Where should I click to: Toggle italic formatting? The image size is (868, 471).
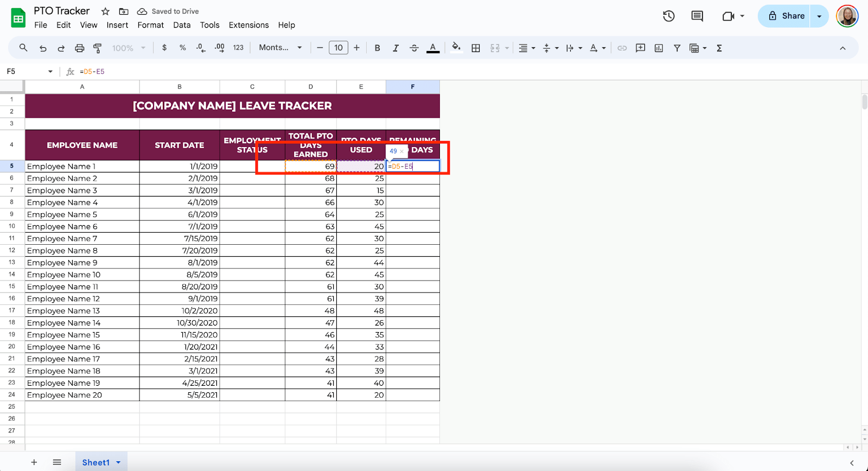395,48
